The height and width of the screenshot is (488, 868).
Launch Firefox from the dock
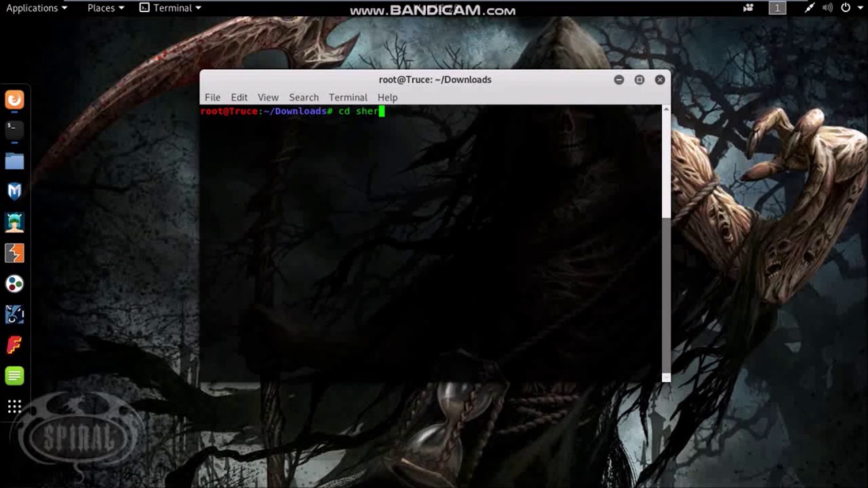(14, 100)
